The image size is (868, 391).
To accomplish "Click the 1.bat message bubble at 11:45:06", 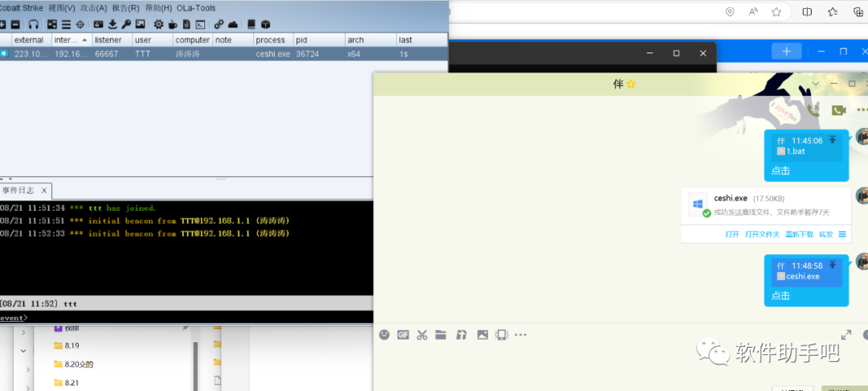I will click(806, 155).
